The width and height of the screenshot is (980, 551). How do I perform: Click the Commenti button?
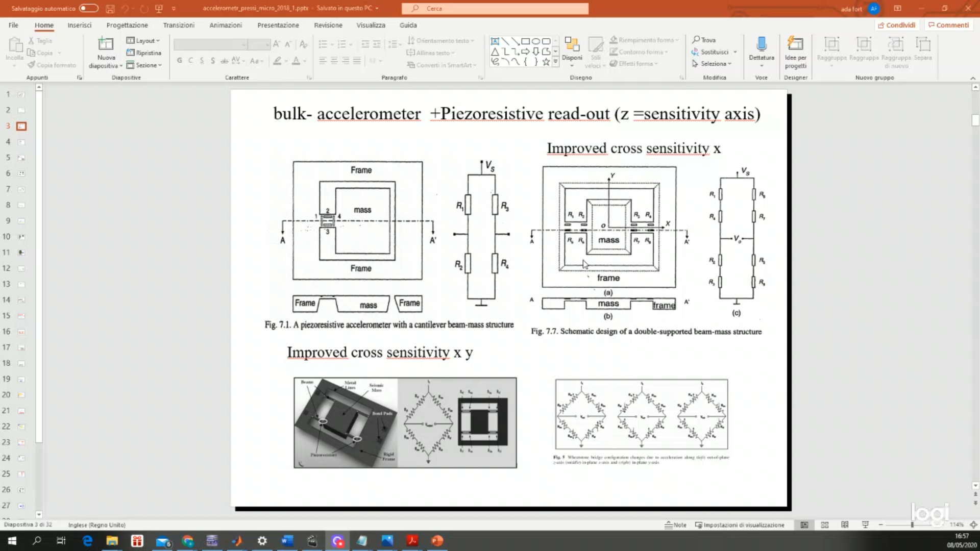(948, 25)
